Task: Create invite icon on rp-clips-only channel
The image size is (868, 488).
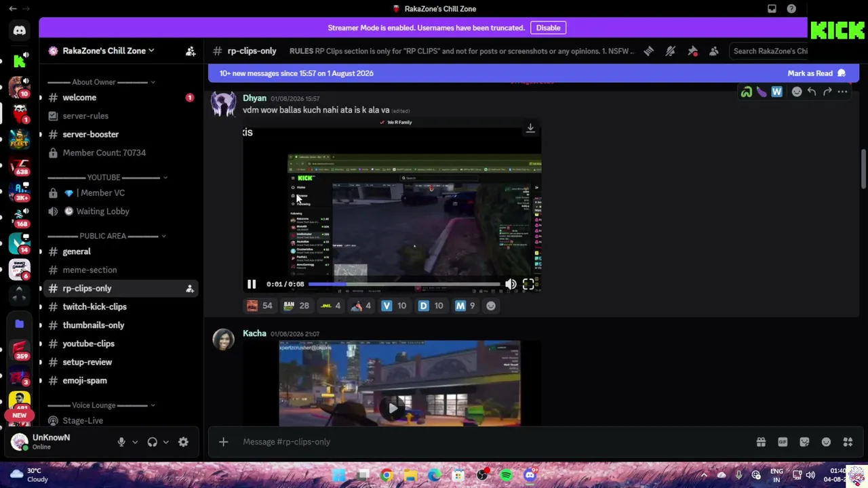Action: click(x=190, y=289)
